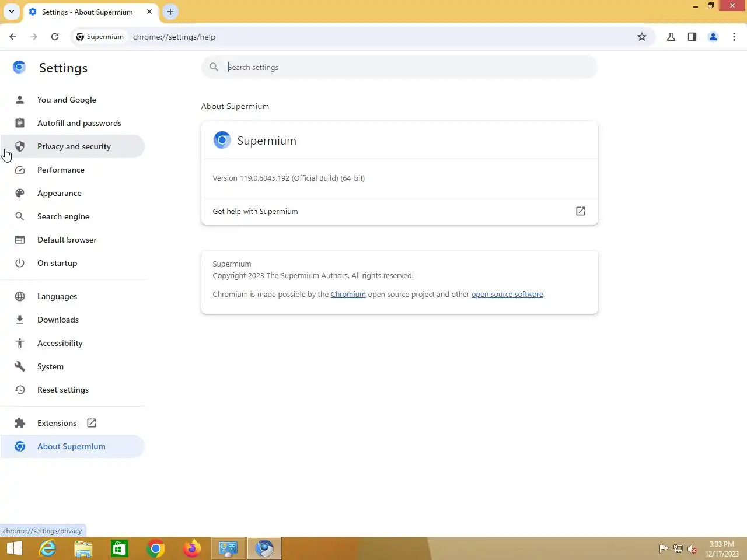Screen dimensions: 747x560
Task: Click the muted volume tray icon
Action: [x=692, y=549]
